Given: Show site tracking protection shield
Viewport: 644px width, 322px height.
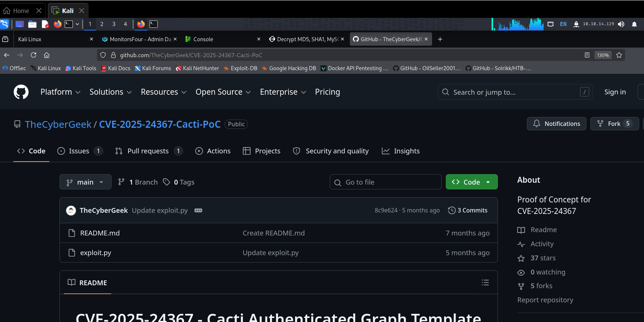Looking at the screenshot, I should (x=103, y=55).
